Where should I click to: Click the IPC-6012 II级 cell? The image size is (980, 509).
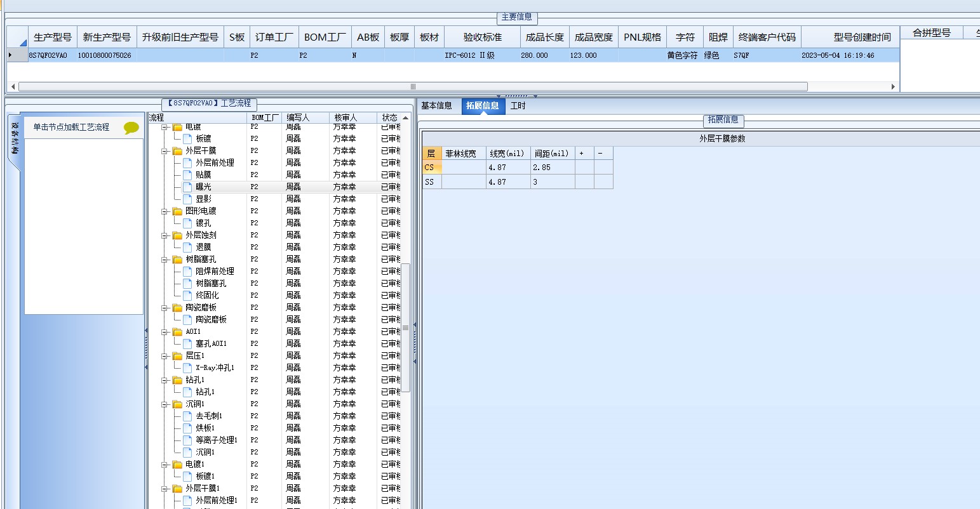(483, 55)
